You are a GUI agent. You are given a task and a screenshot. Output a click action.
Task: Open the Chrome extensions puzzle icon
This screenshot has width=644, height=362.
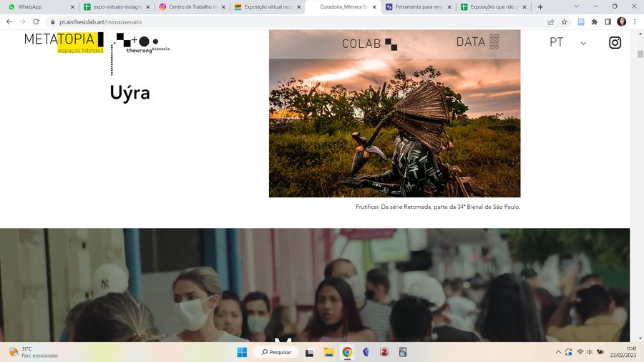click(595, 22)
